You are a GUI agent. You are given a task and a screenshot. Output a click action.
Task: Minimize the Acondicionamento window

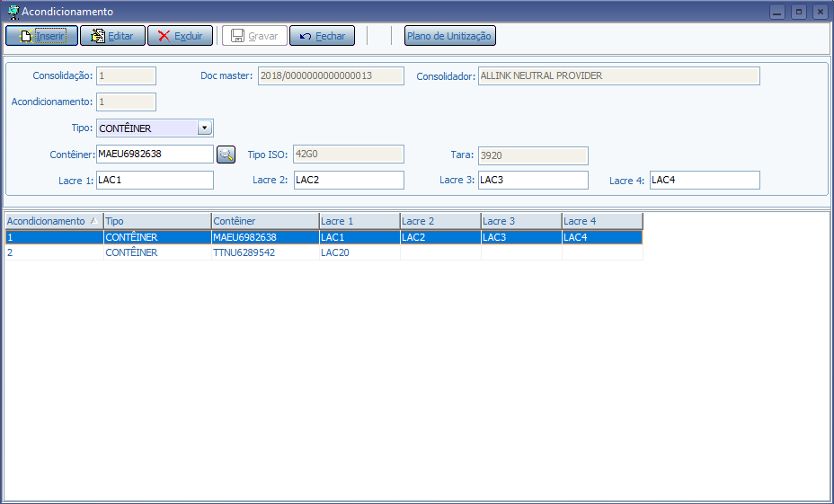point(777,12)
